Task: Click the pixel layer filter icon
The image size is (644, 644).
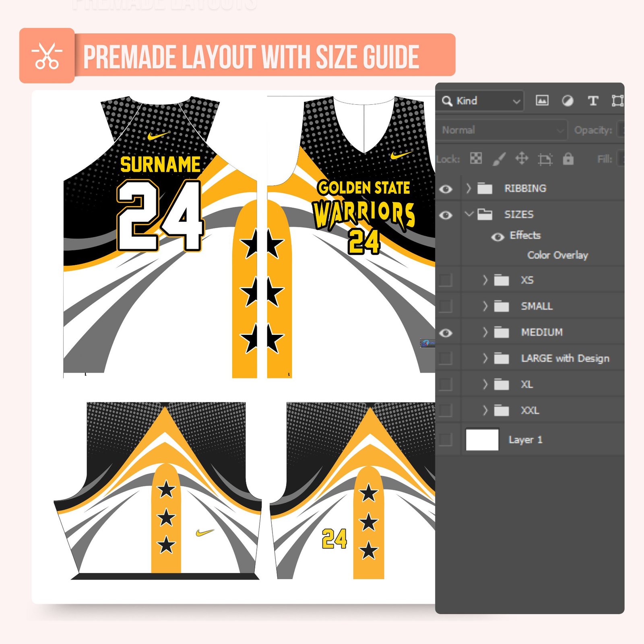Action: (x=542, y=101)
